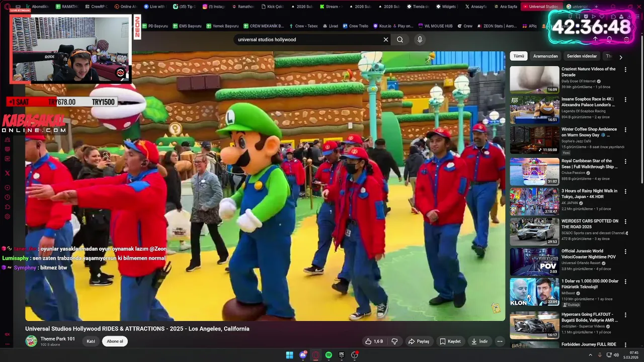
Task: Switch to the Kick Çekiliş browser tab
Action: pyautogui.click(x=273, y=7)
